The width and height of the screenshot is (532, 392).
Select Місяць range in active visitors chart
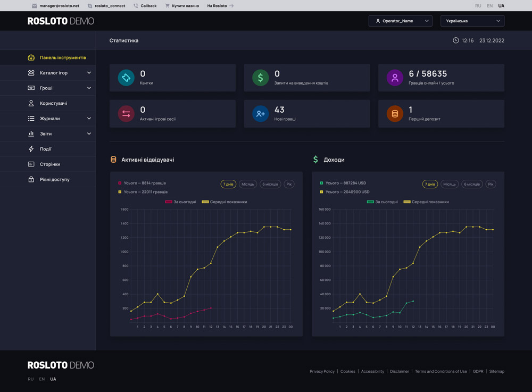click(x=248, y=185)
